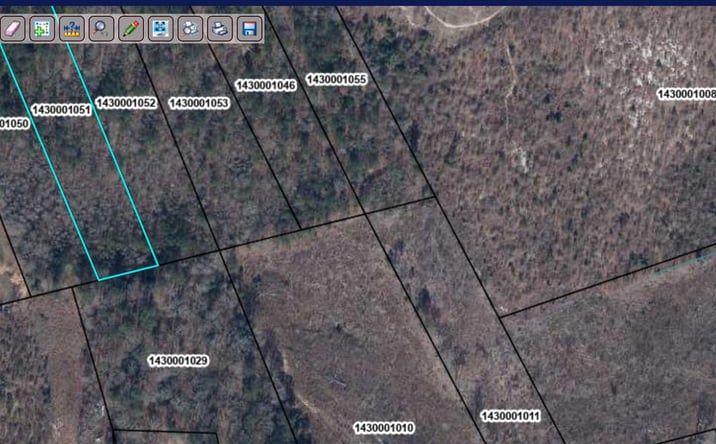Image resolution: width=716 pixels, height=444 pixels.
Task: Pick parcel label 1430001011
Action: (x=511, y=416)
